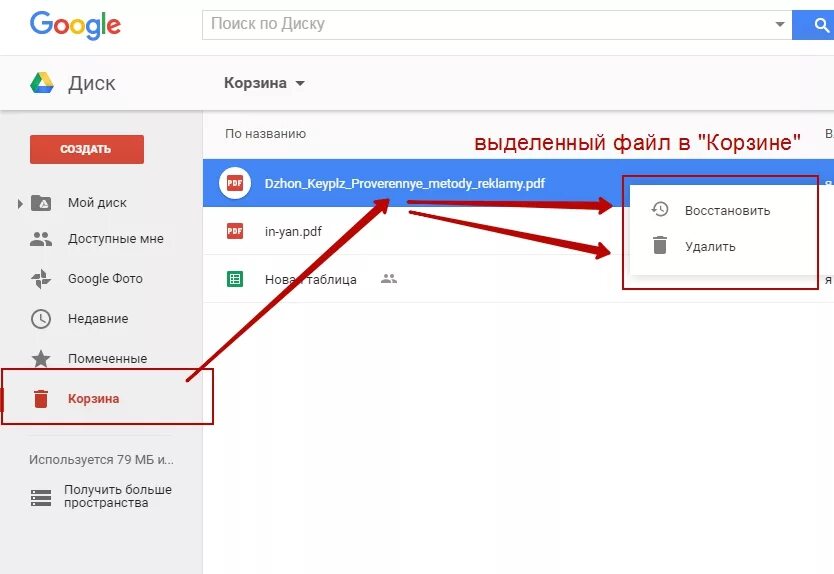834x574 pixels.
Task: Select Dzhon_Keyplz_Proverennye_metody_reklamy.pdf file
Action: [x=405, y=184]
